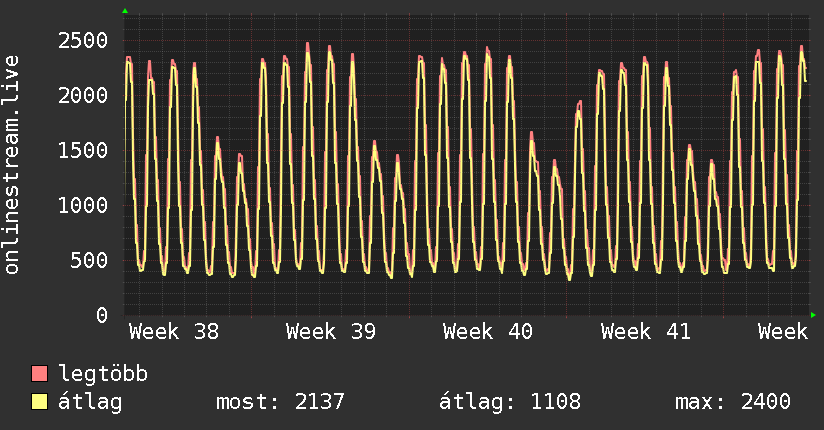
Task: Click the 1500 y-axis tick label
Action: pos(83,150)
